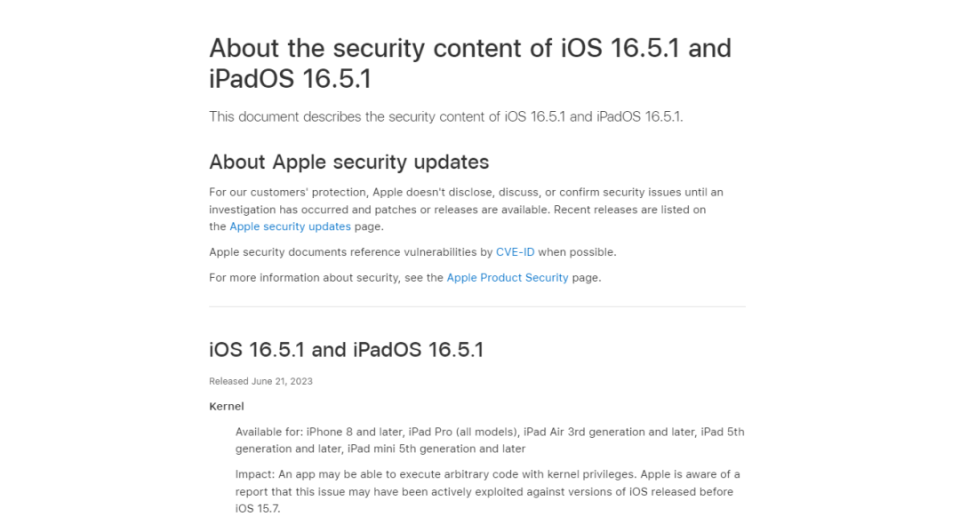Follow the CVE-ID hyperlink
This screenshot has height=516, width=960.
[515, 252]
